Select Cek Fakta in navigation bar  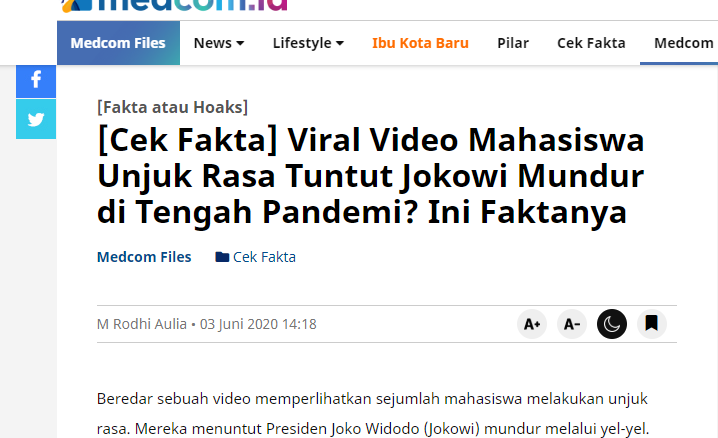click(591, 43)
